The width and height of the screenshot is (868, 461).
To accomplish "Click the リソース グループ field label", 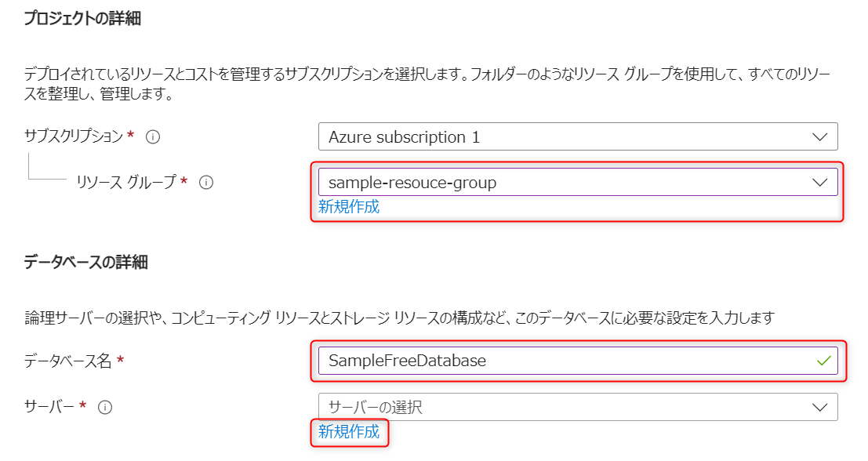I will click(126, 183).
